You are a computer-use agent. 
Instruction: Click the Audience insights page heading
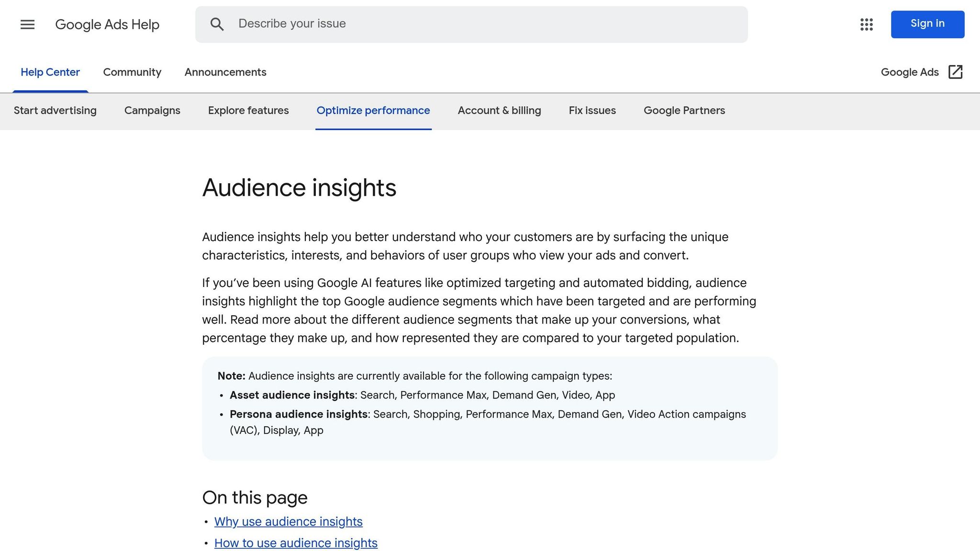pyautogui.click(x=299, y=188)
